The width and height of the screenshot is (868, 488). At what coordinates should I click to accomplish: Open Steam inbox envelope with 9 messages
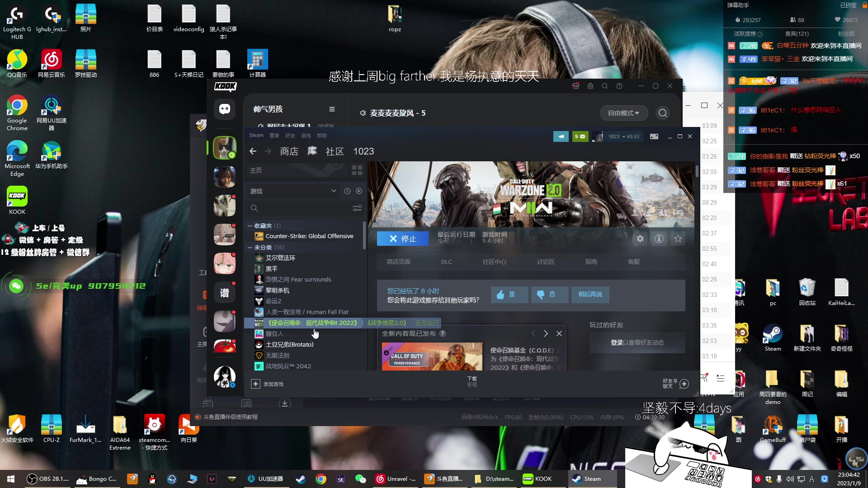click(x=580, y=136)
